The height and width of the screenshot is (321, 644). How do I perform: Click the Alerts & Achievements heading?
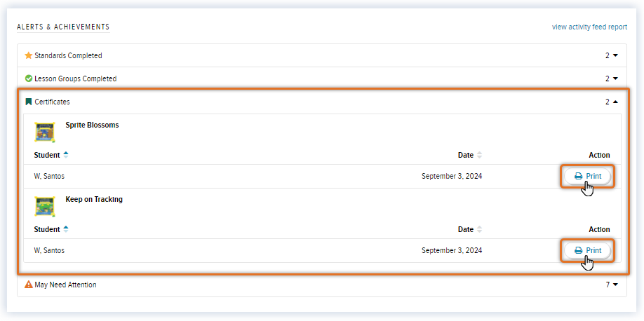click(63, 27)
